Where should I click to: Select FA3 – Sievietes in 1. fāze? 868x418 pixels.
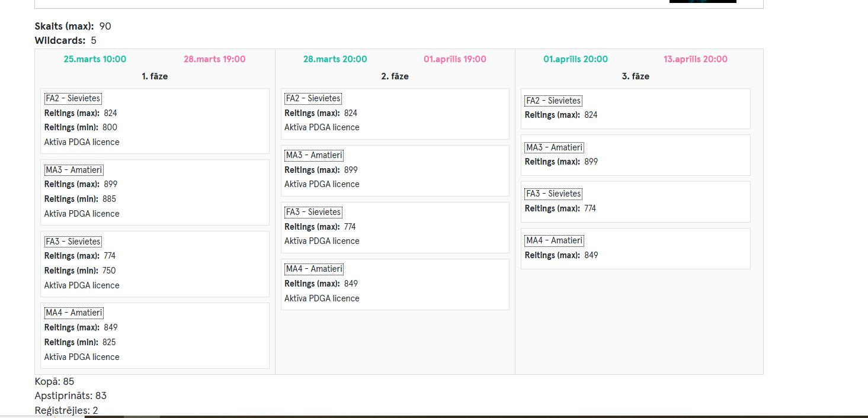(x=73, y=242)
